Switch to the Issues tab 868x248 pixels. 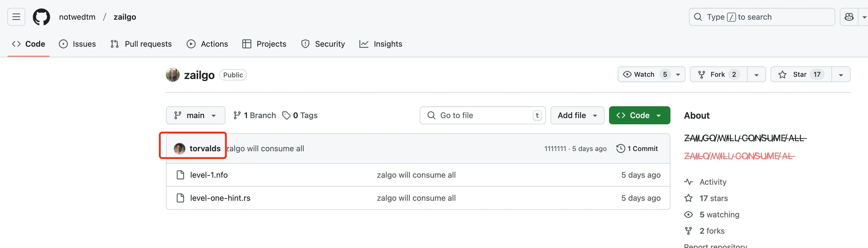[x=77, y=44]
